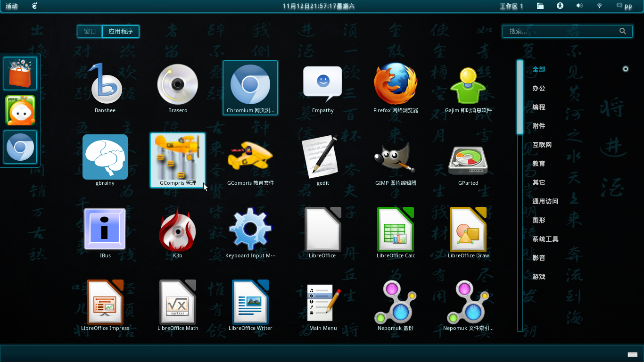Open Brasero disc burner
The image size is (644, 362).
pyautogui.click(x=178, y=88)
